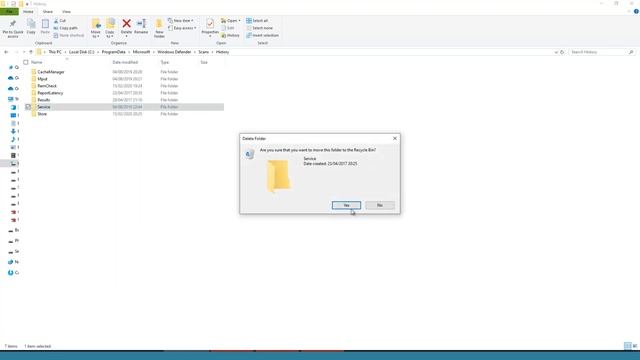
Task: Expand the Easy access dropdown
Action: (x=182, y=28)
